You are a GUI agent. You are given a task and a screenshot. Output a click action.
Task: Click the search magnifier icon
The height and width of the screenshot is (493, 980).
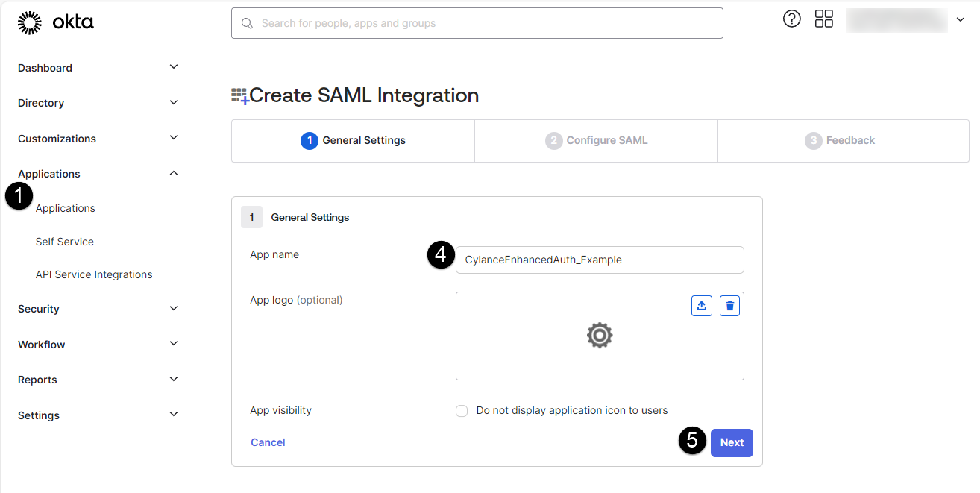[247, 23]
